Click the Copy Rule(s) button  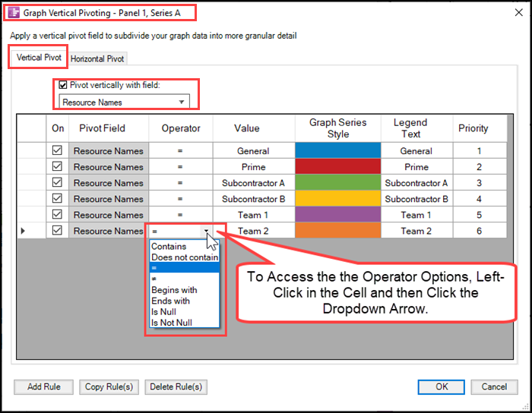[x=109, y=387]
